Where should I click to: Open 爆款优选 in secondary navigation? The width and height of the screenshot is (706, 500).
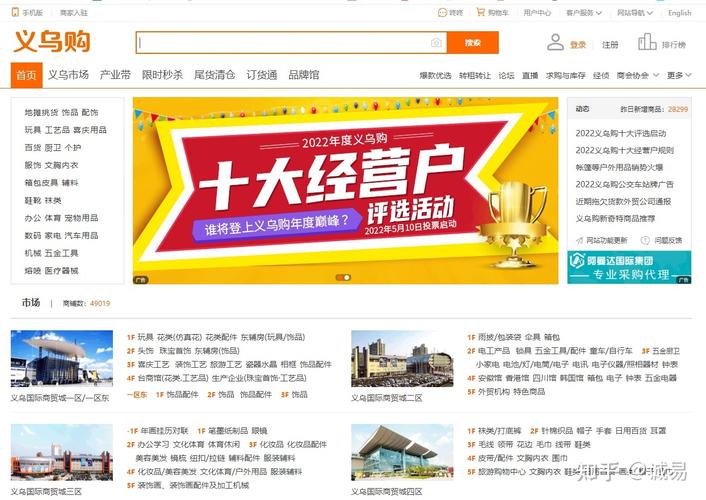(x=435, y=75)
